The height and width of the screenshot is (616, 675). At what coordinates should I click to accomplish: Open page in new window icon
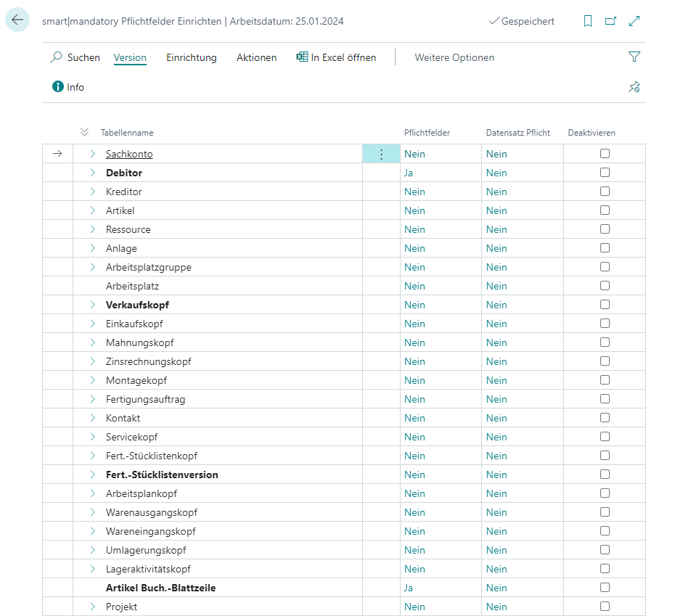coord(611,21)
